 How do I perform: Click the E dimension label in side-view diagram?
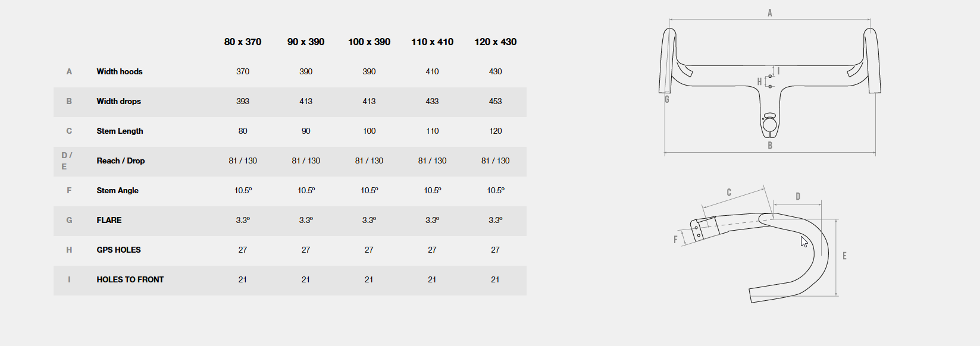point(844,256)
